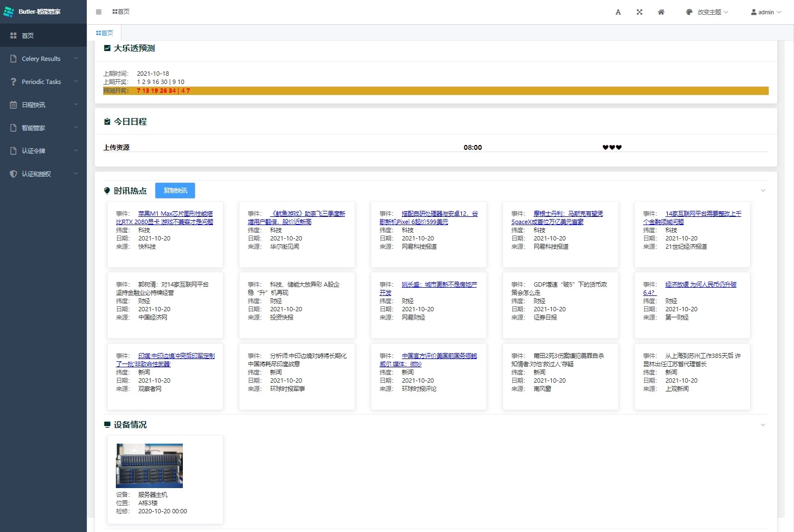Open the 14家互联网平台需要整改 news link
The width and height of the screenshot is (794, 532).
point(692,218)
